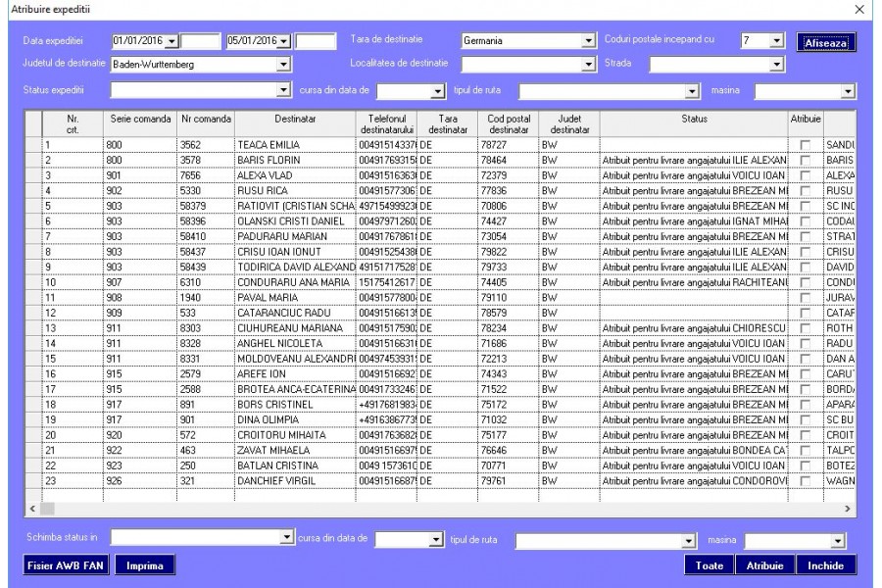This screenshot has width=882, height=588.
Task: Open the Strada dropdown
Action: coord(777,65)
